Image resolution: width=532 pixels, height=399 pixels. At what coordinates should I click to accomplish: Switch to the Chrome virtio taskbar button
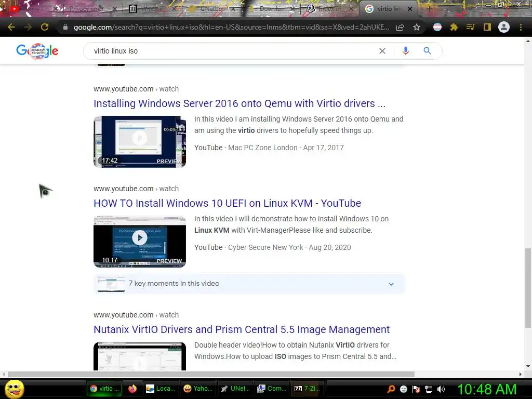point(104,389)
